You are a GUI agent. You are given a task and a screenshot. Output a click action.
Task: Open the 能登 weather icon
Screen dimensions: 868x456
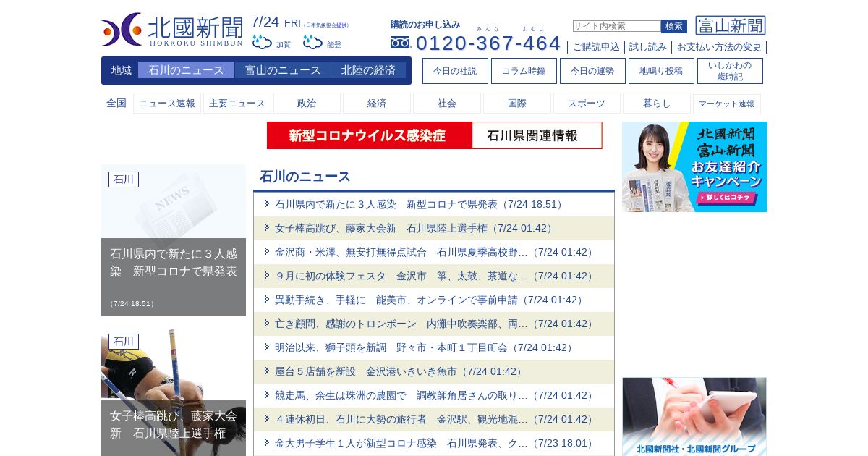coord(312,43)
